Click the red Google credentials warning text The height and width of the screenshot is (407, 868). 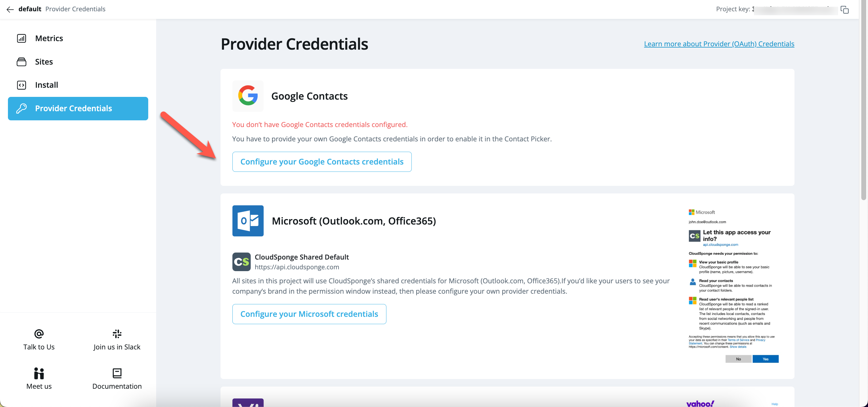(320, 125)
